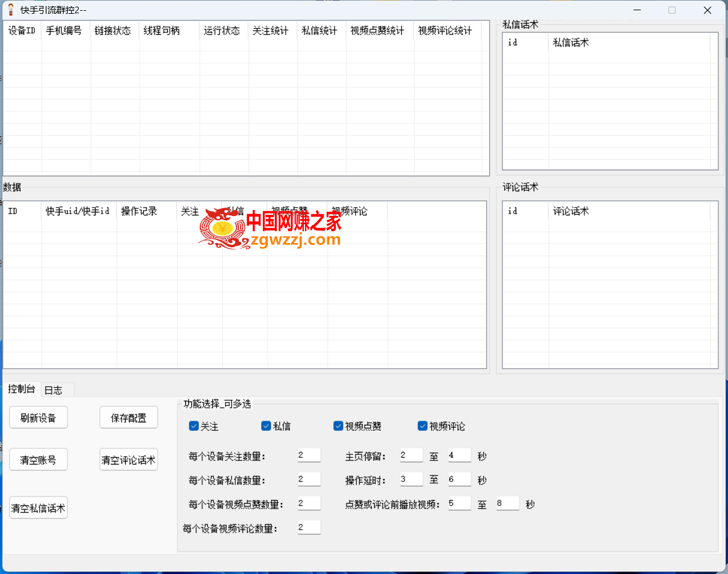The image size is (728, 574).
Task: Switch to the 控制台 tab
Action: click(21, 389)
